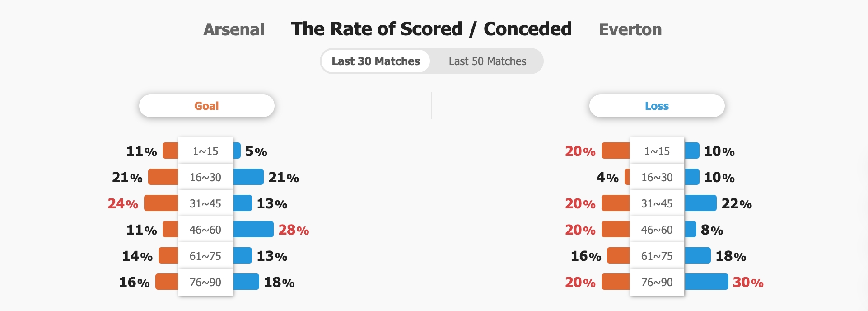Click The Rate of Scored / Conceded heading

coord(431,29)
